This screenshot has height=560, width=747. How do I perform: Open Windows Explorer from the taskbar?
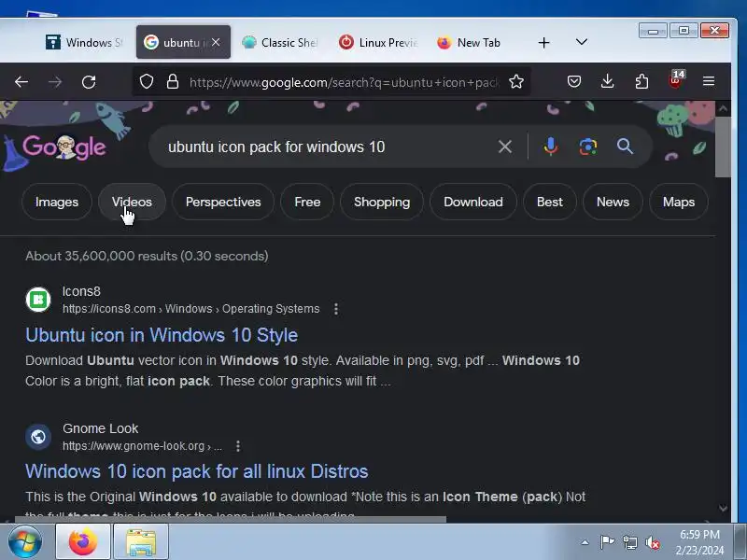(x=141, y=542)
